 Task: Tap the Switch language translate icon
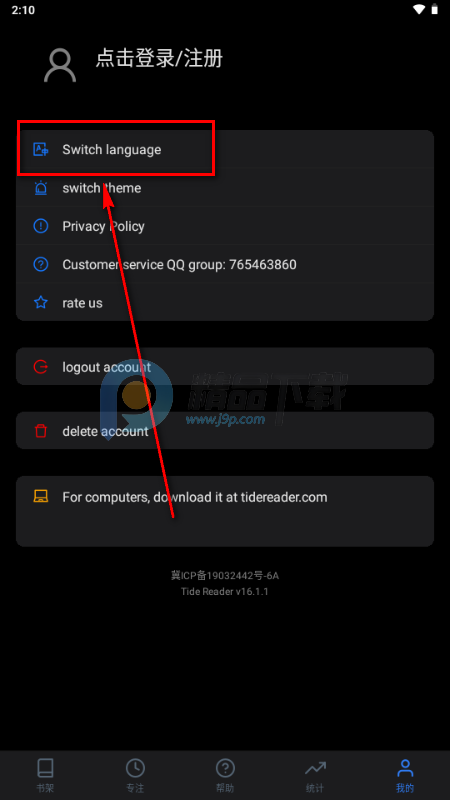40,149
